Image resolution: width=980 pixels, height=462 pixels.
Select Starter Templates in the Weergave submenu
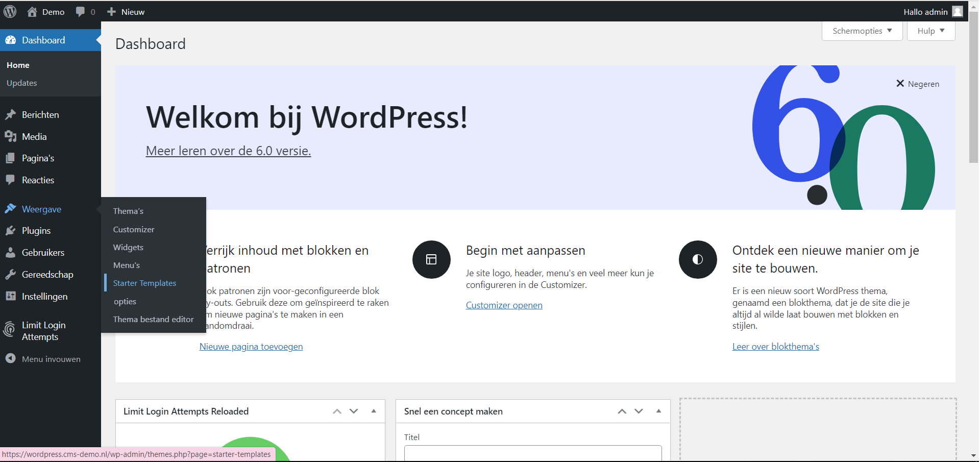(x=144, y=283)
